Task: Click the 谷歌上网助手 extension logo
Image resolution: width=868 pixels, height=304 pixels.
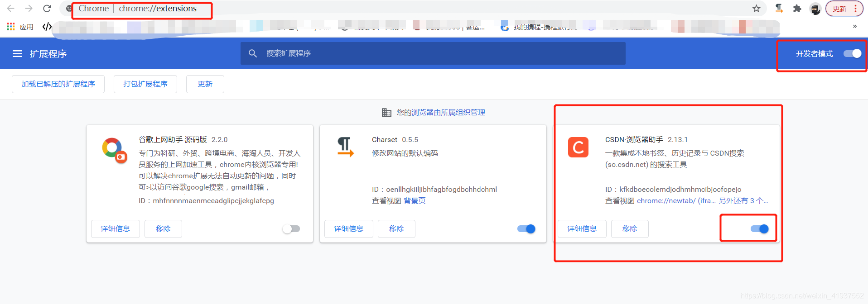Action: point(114,150)
